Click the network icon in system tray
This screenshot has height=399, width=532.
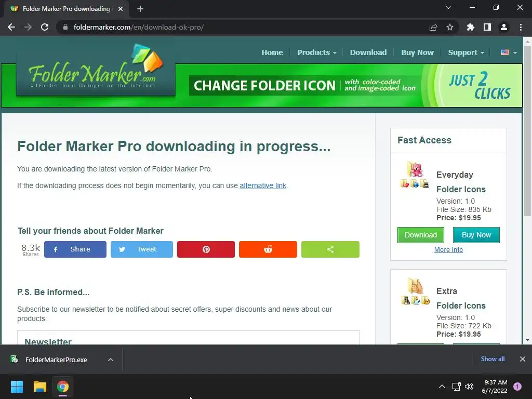[457, 387]
